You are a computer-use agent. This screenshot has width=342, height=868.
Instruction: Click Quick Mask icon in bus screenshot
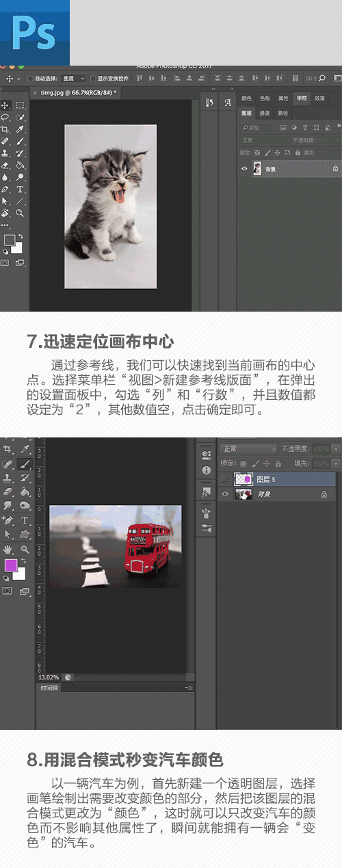7,591
